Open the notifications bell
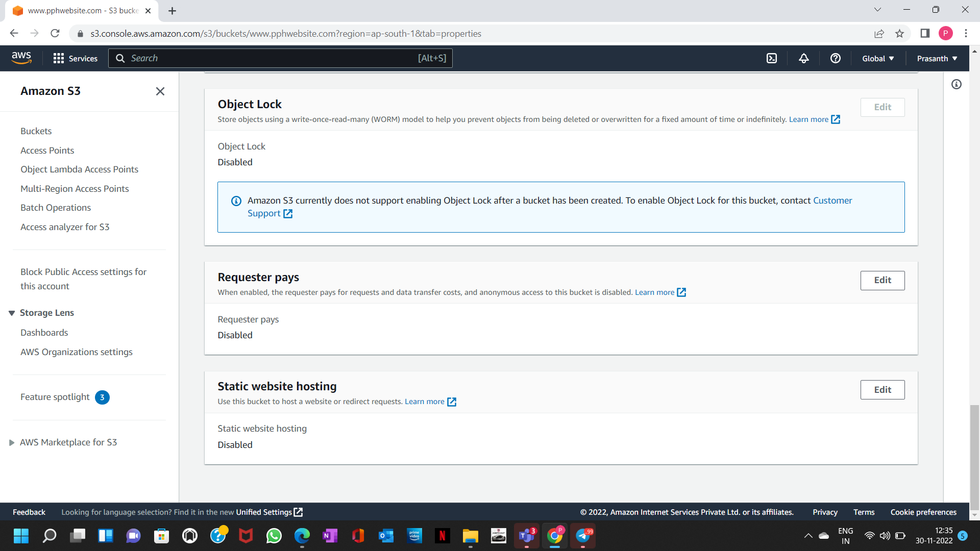Viewport: 980px width, 551px height. pos(803,58)
